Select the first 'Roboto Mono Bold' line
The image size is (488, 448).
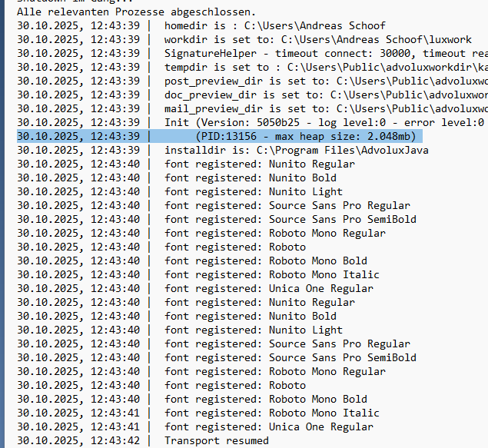[265, 261]
